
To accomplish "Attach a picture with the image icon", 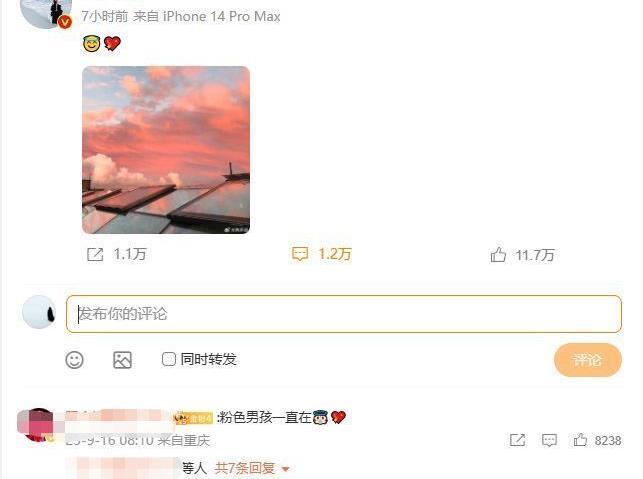I will pyautogui.click(x=122, y=360).
